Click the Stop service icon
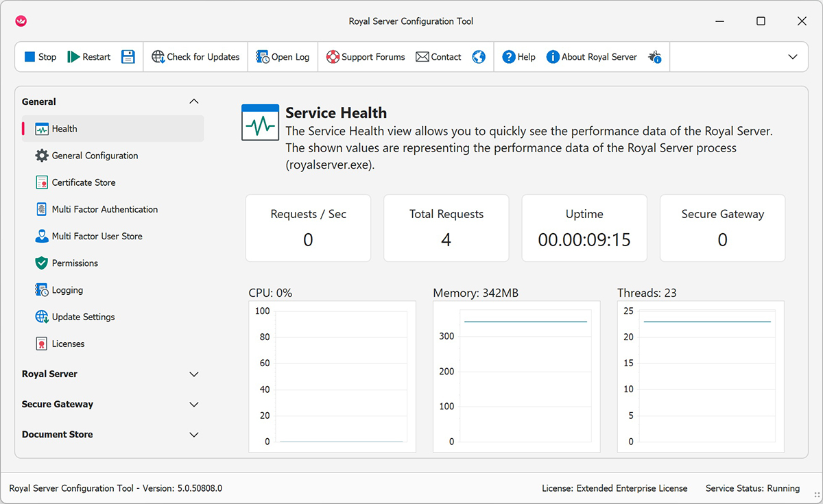The height and width of the screenshot is (504, 823). (x=30, y=57)
